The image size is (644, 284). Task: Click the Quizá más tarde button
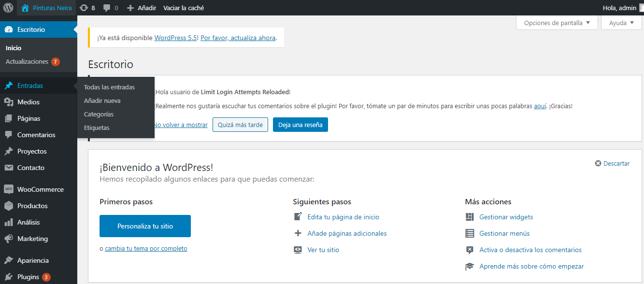pos(240,125)
